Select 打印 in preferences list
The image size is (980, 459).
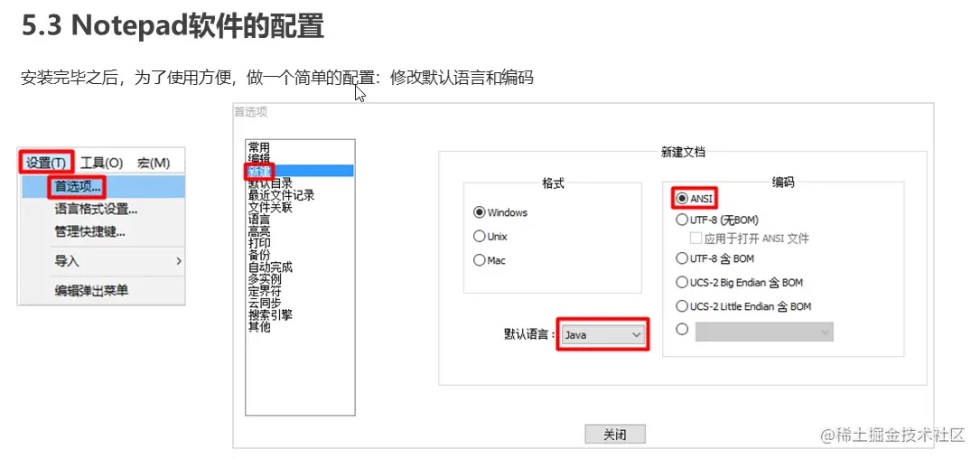259,243
